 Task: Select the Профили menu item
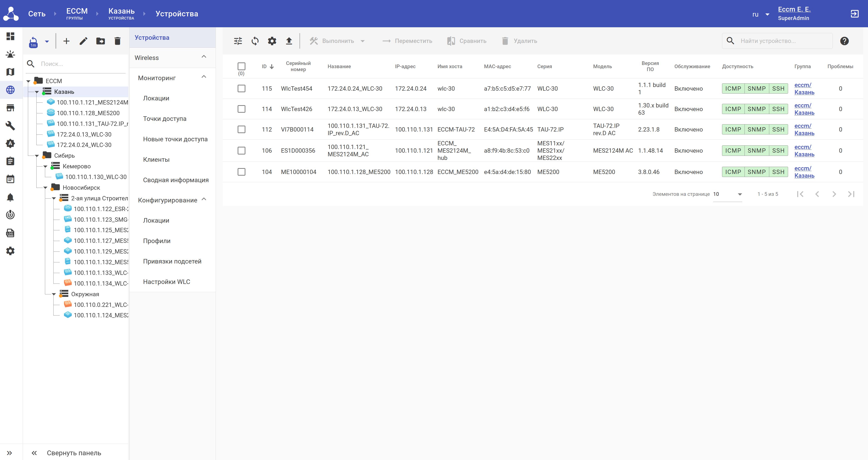click(x=157, y=241)
